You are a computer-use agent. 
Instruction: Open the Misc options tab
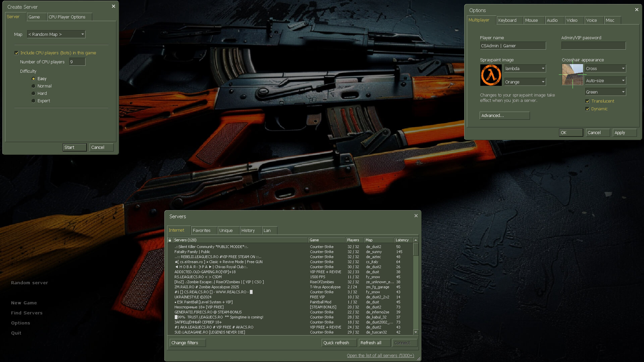[613, 20]
